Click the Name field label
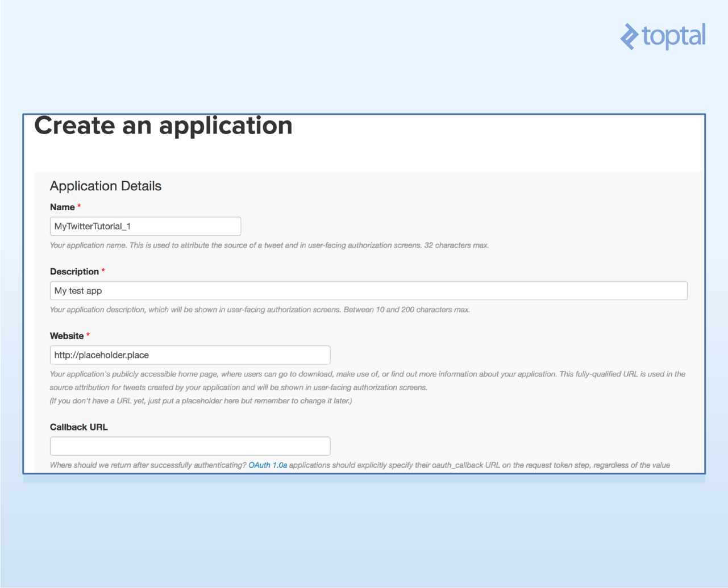The image size is (728, 588). 61,207
